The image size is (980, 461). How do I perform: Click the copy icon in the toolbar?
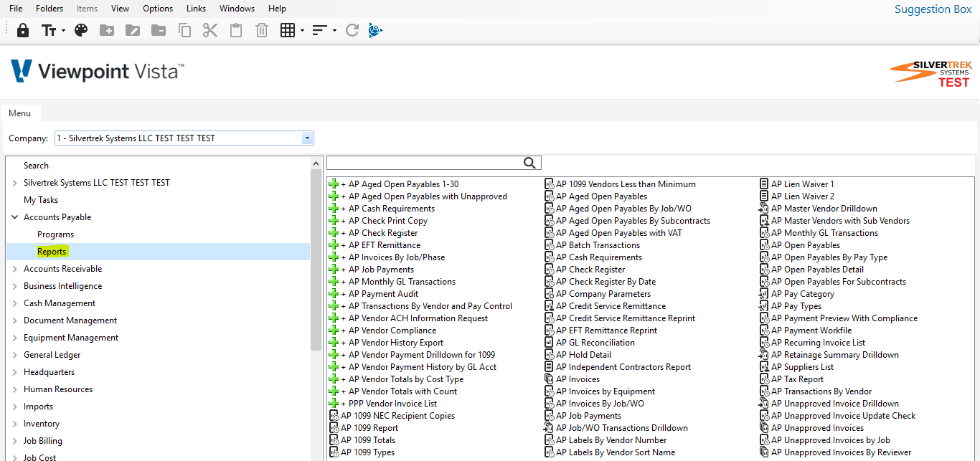184,30
